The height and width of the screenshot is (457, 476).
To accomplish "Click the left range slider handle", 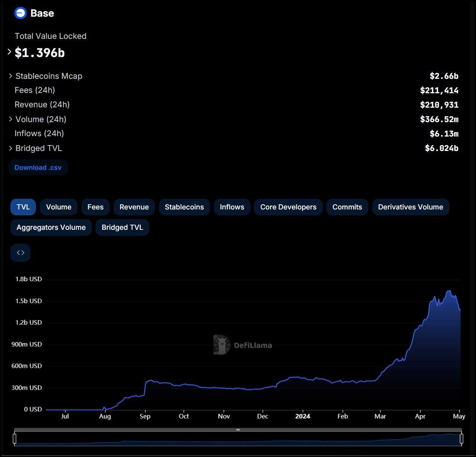I will 14,438.
